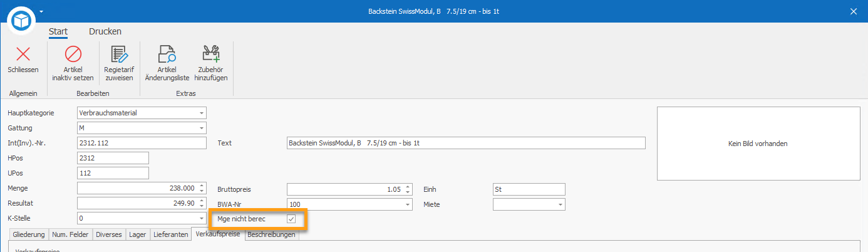Switch to the Drucken ribbon tab
Screen dimensions: 868x252
105,31
